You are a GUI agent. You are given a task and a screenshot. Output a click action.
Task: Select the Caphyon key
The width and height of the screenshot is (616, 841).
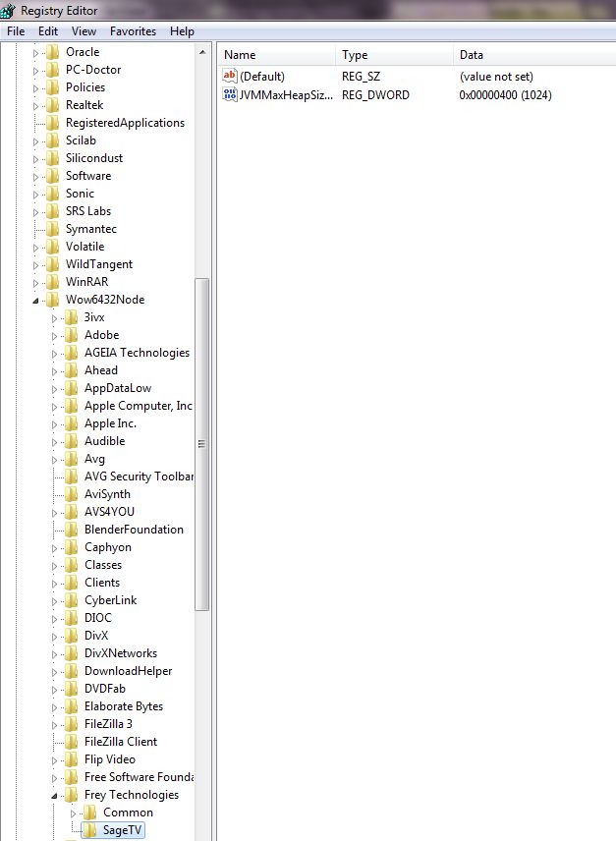click(x=108, y=547)
